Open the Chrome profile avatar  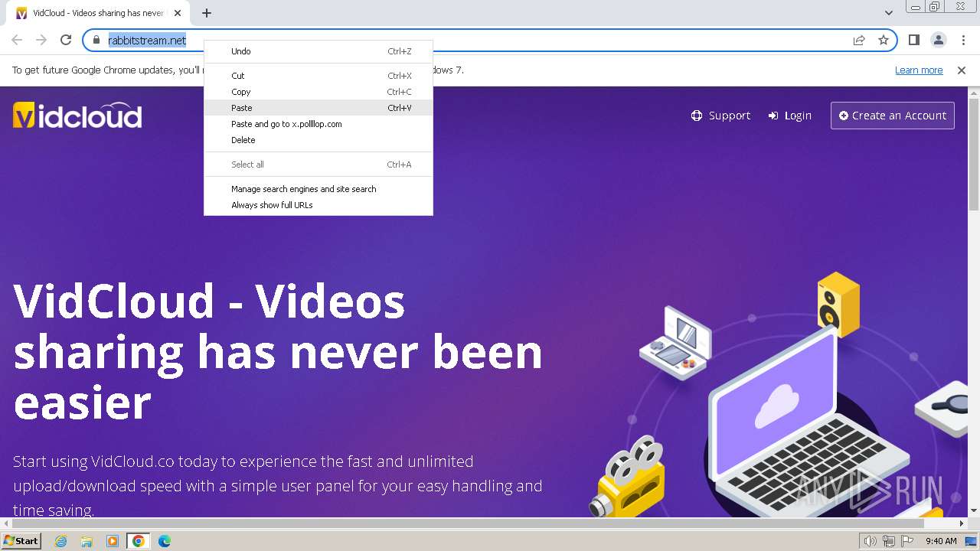pos(939,40)
